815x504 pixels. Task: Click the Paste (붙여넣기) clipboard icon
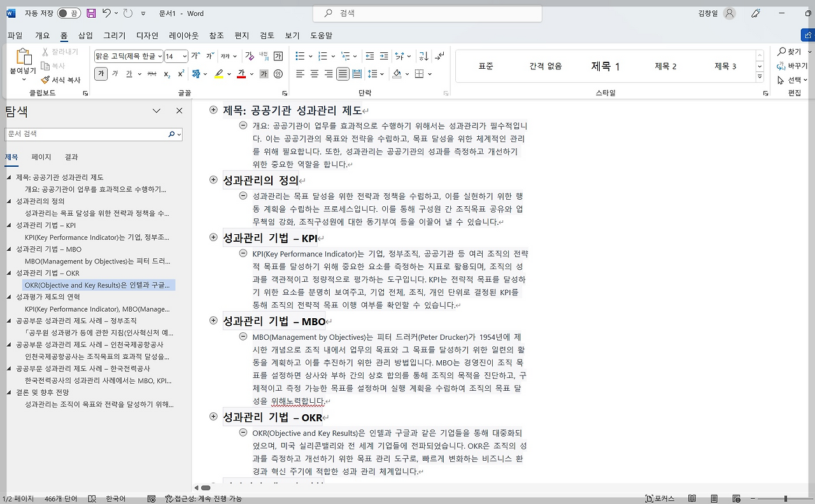(23, 57)
